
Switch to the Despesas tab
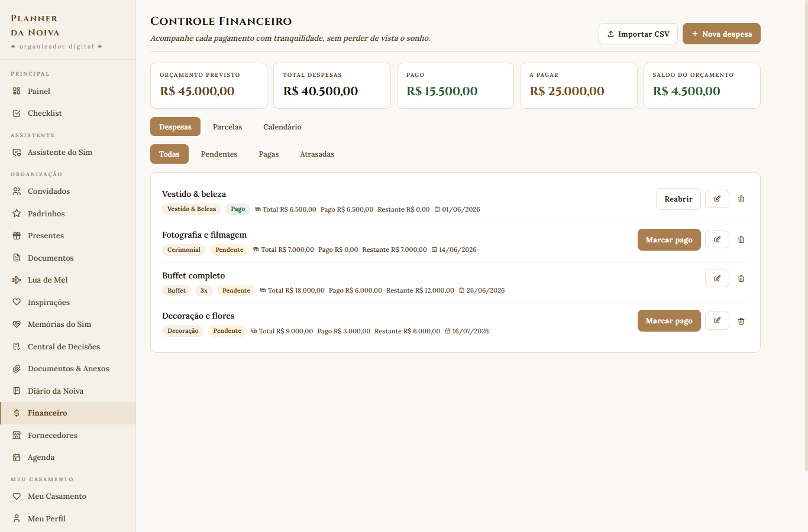(175, 126)
